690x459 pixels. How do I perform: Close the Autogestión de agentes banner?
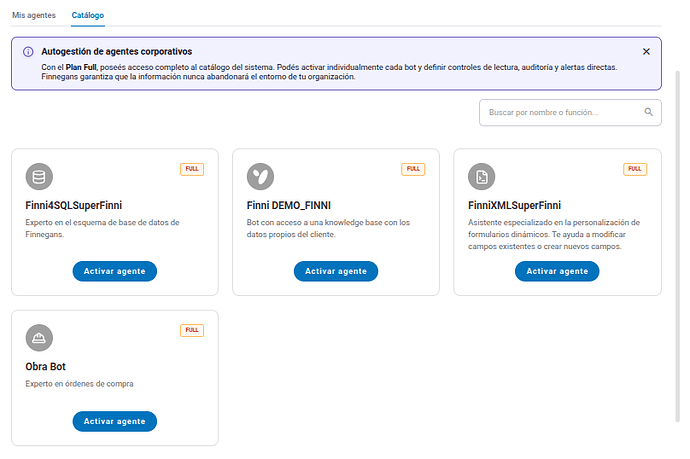(x=646, y=51)
